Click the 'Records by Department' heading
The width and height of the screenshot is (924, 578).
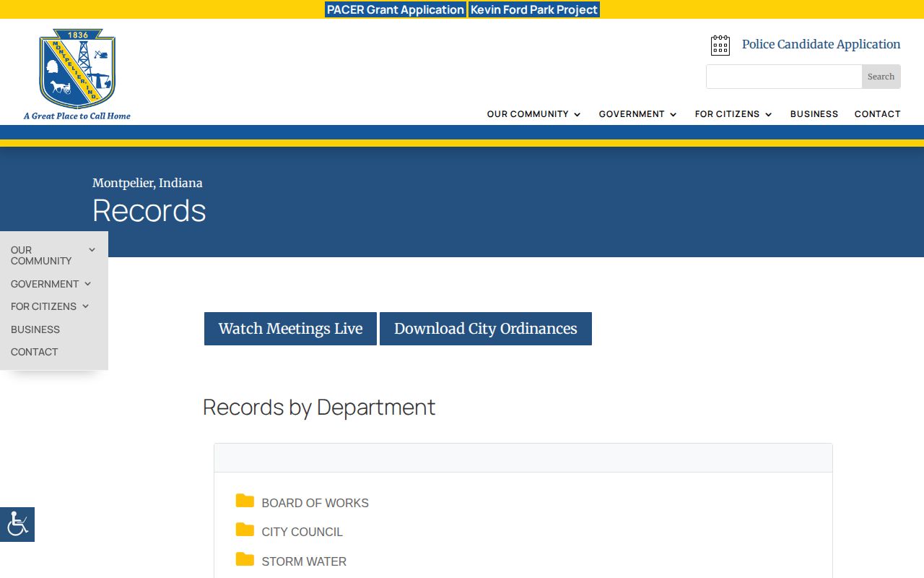point(319,407)
